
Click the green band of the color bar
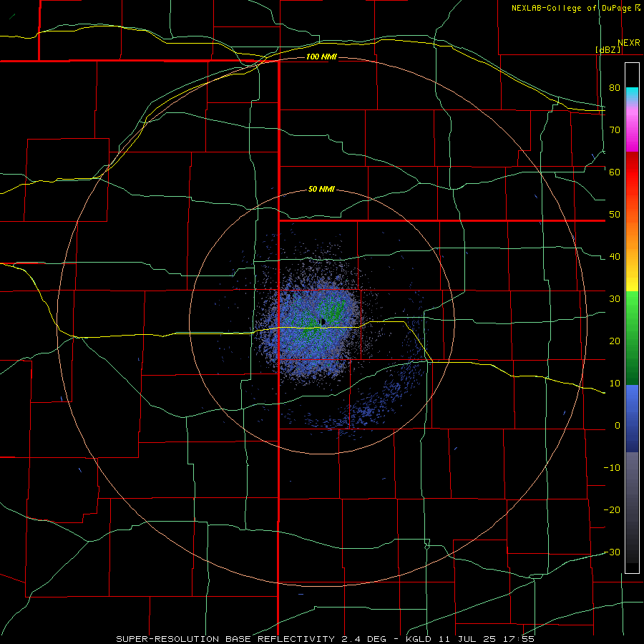click(x=632, y=338)
